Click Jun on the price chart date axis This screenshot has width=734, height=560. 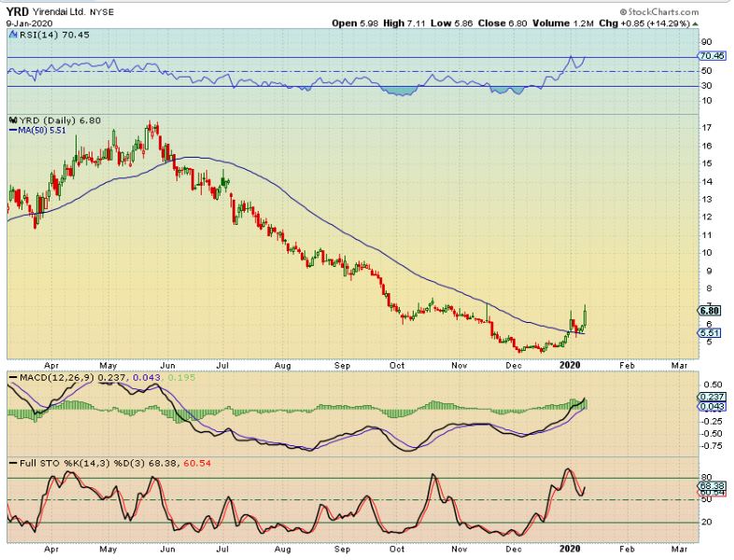coord(167,365)
